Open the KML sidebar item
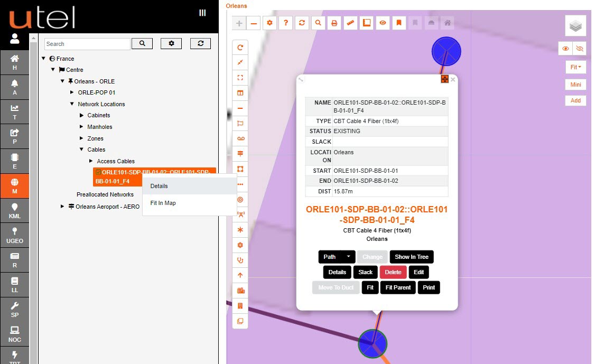595x364 pixels. pyautogui.click(x=14, y=211)
